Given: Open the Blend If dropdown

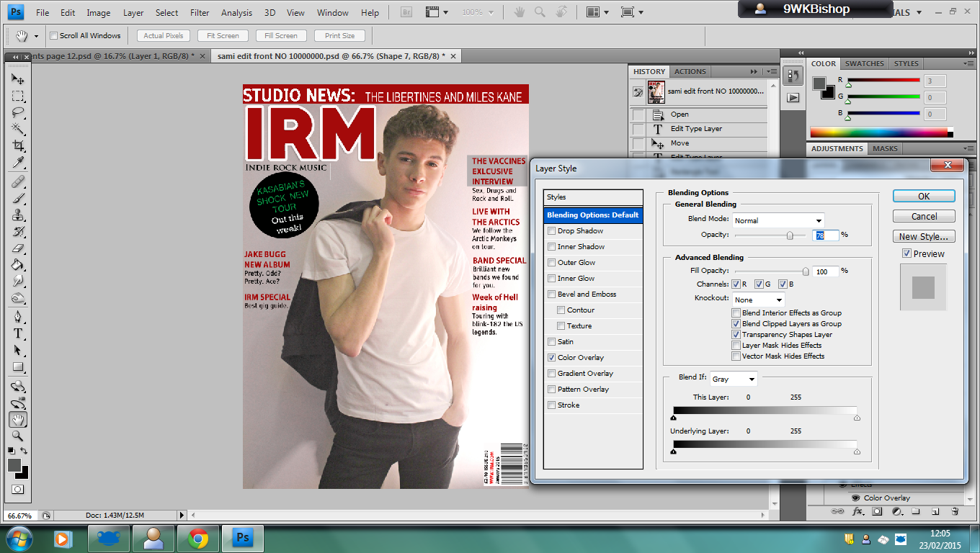Looking at the screenshot, I should click(x=734, y=379).
